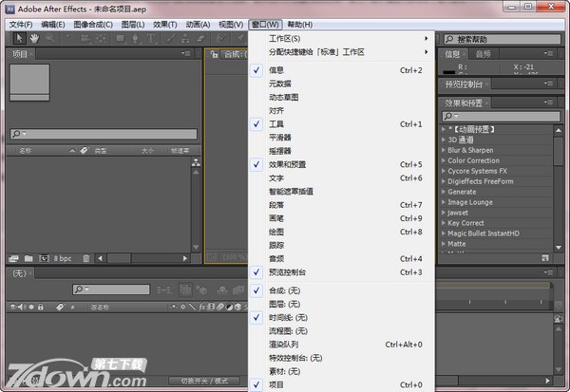Screen dimensions: 570x392
Task: Click the new folder icon in Project panel
Action: click(x=28, y=257)
